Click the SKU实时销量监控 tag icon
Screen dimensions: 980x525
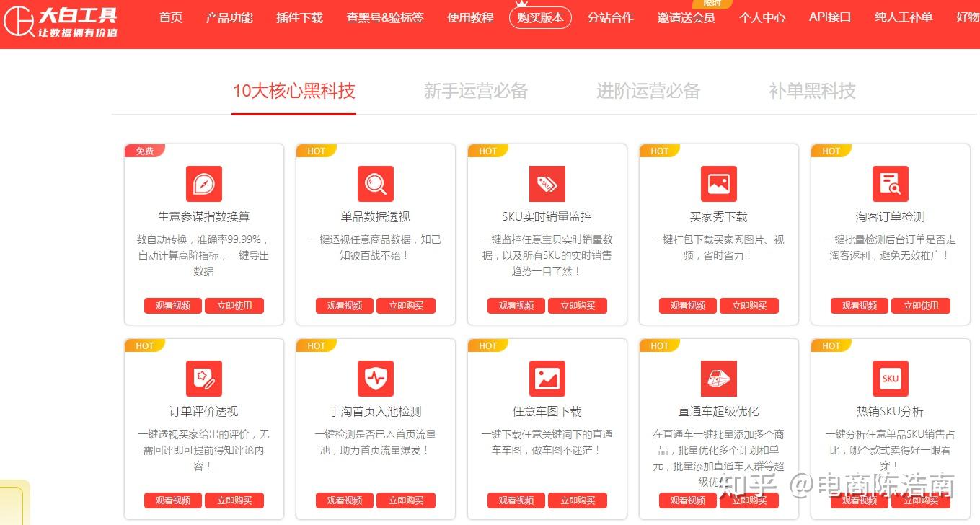click(x=547, y=184)
